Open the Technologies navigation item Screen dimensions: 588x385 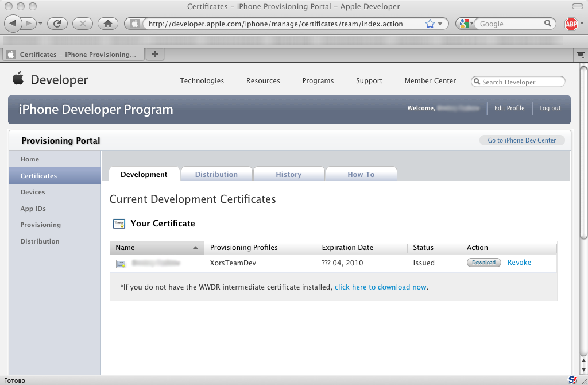(x=202, y=80)
